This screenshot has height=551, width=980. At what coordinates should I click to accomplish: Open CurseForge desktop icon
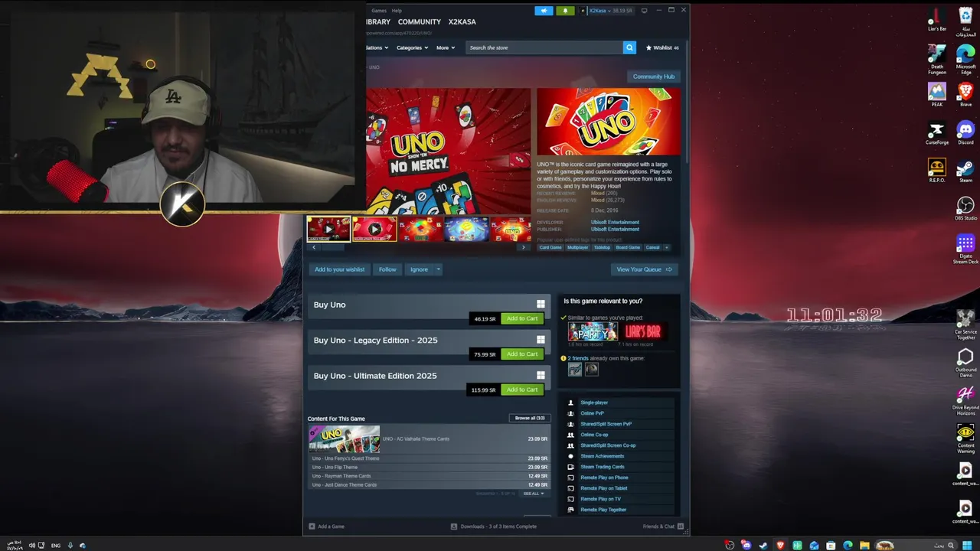tap(937, 133)
